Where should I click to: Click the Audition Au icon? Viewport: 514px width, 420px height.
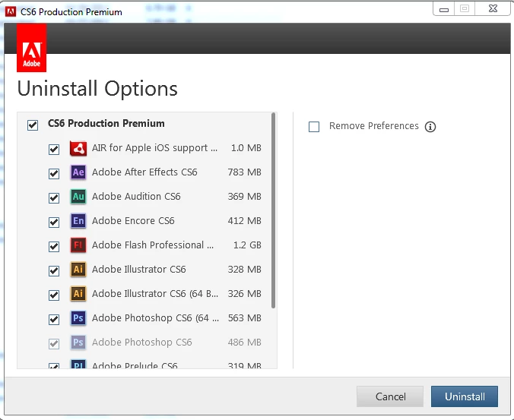pyautogui.click(x=78, y=197)
